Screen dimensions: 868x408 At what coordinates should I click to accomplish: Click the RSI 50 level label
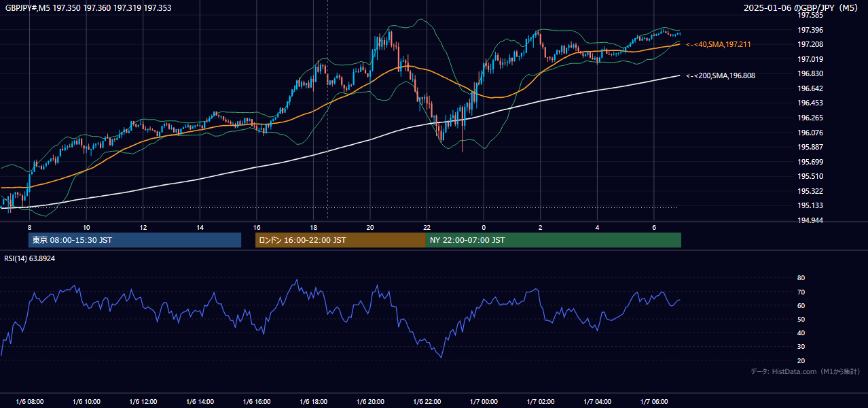coord(801,320)
